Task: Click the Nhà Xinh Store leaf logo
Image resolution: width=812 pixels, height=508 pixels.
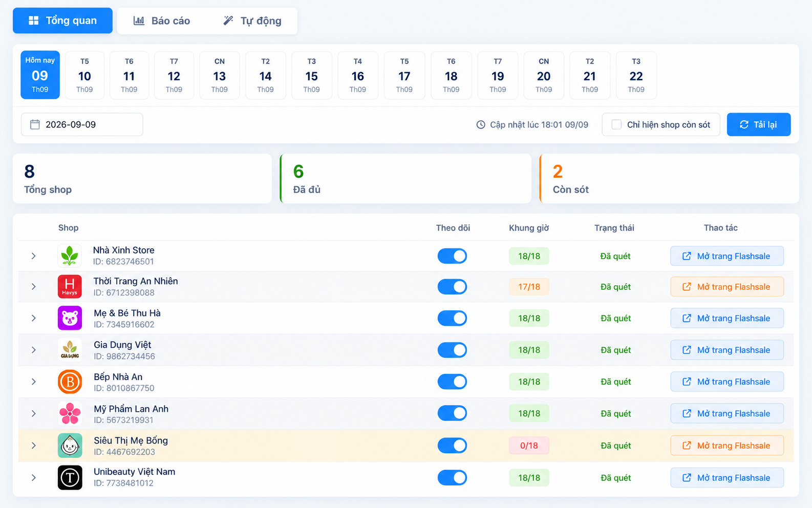Action: pos(70,256)
